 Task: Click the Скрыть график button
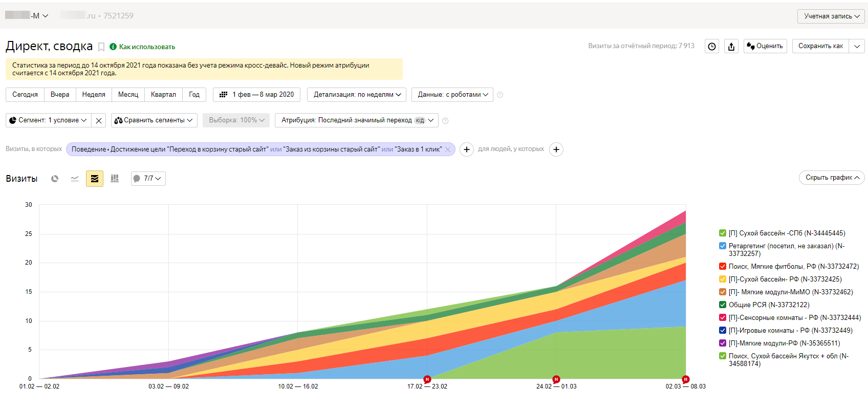(x=832, y=178)
